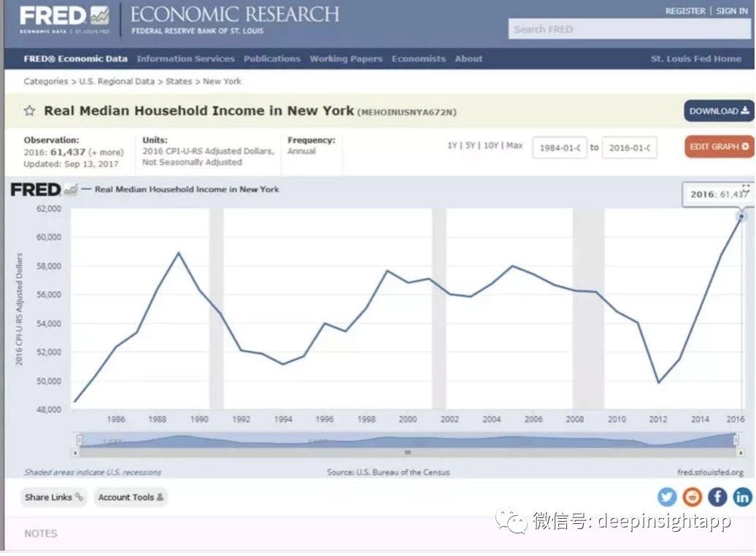Favorite the series with the star icon
The height and width of the screenshot is (556, 756).
[x=29, y=111]
